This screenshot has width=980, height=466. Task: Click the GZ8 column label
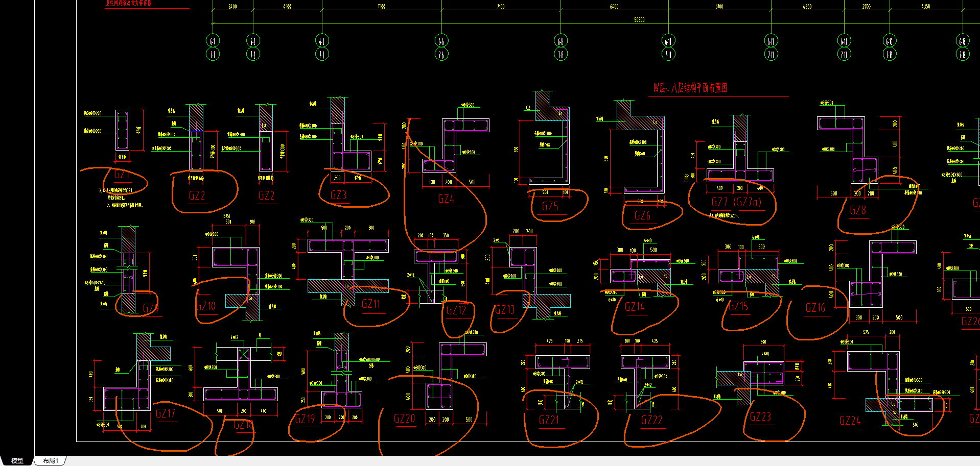pyautogui.click(x=858, y=210)
